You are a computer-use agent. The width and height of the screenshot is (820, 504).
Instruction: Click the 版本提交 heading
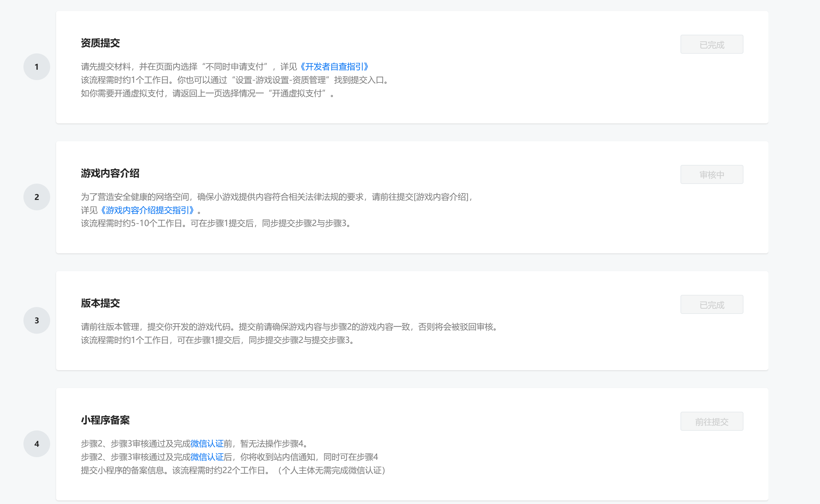[100, 303]
